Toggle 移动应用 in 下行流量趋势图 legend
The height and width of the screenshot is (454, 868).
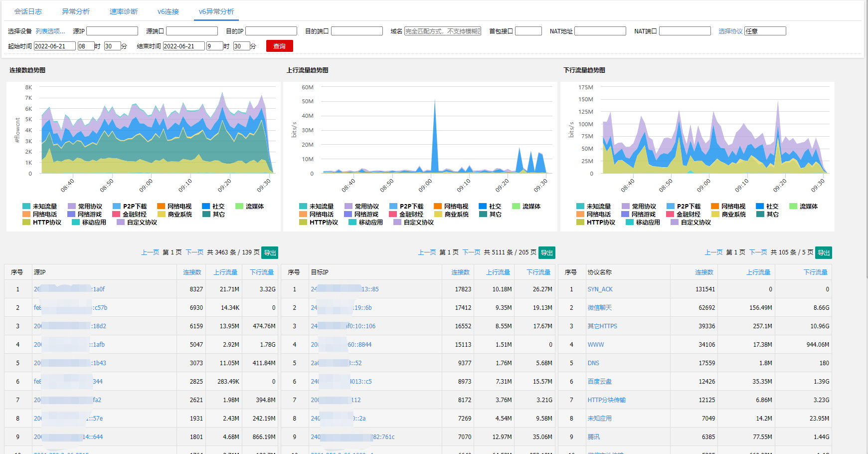pos(643,222)
